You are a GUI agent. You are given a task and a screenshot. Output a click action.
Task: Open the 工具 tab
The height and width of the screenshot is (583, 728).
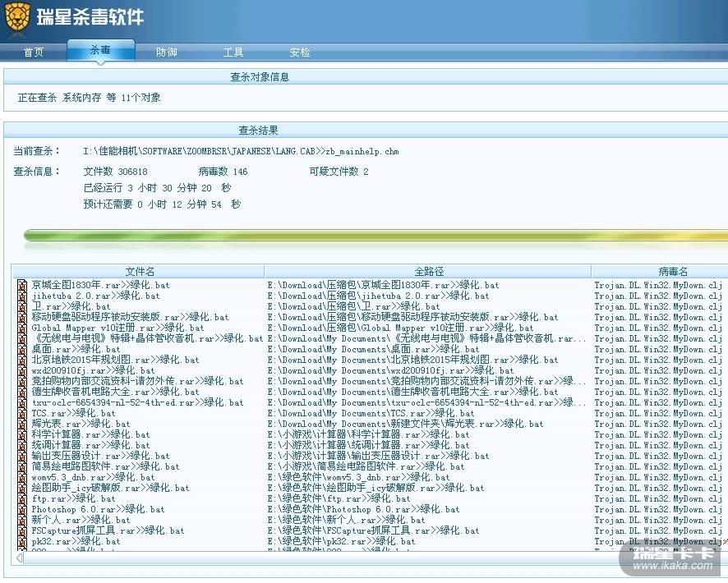(x=233, y=52)
